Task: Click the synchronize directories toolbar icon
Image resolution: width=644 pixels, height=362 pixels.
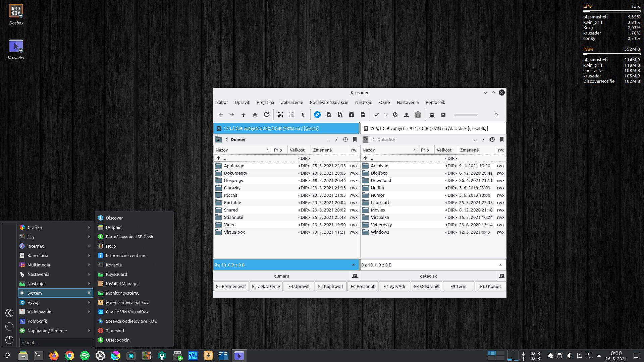Action: coord(340,115)
